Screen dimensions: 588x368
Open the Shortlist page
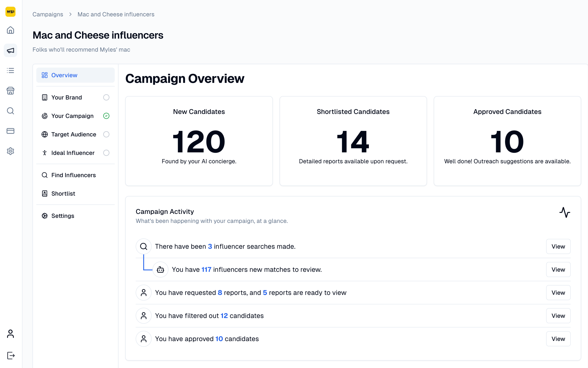click(75, 193)
